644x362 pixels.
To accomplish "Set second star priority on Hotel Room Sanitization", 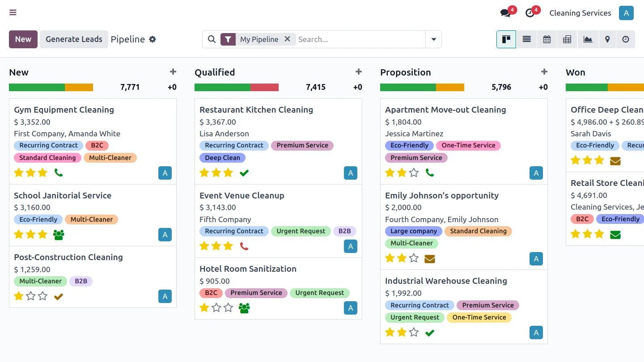I will click(216, 307).
